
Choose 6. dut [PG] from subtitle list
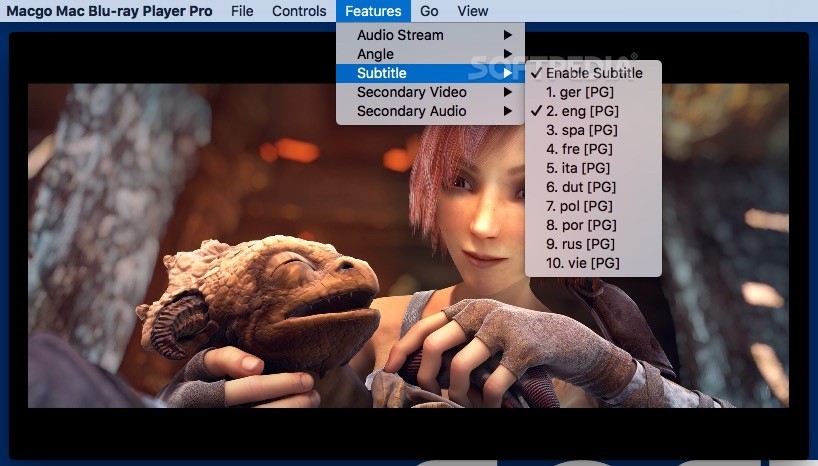click(580, 187)
